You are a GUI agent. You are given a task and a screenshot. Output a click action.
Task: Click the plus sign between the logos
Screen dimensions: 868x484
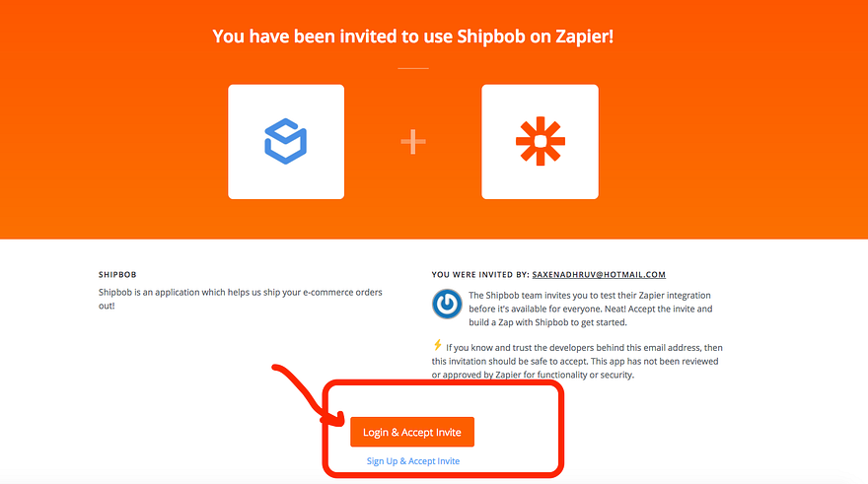413,142
